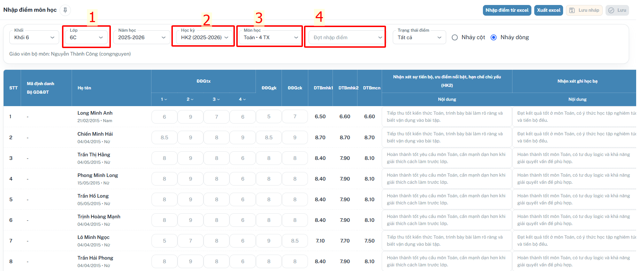The width and height of the screenshot is (644, 271).
Task: Click student name Chiến Minh Hải
Action: pyautogui.click(x=95, y=134)
